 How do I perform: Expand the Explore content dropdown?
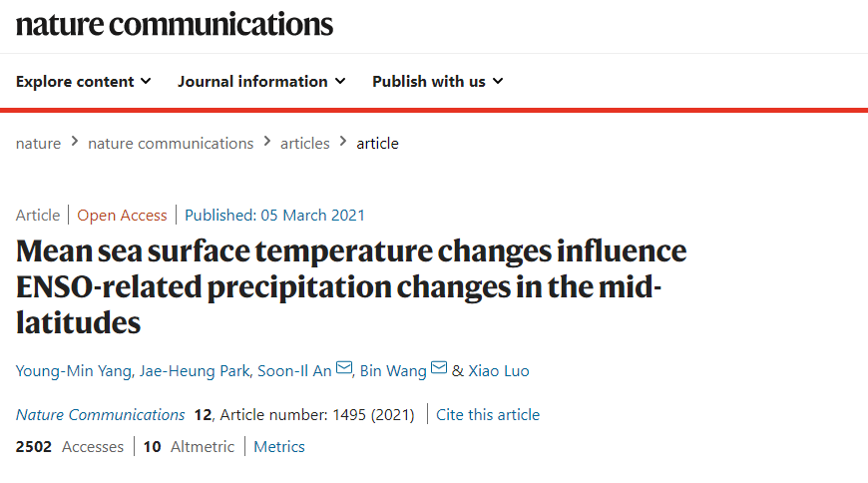click(84, 82)
